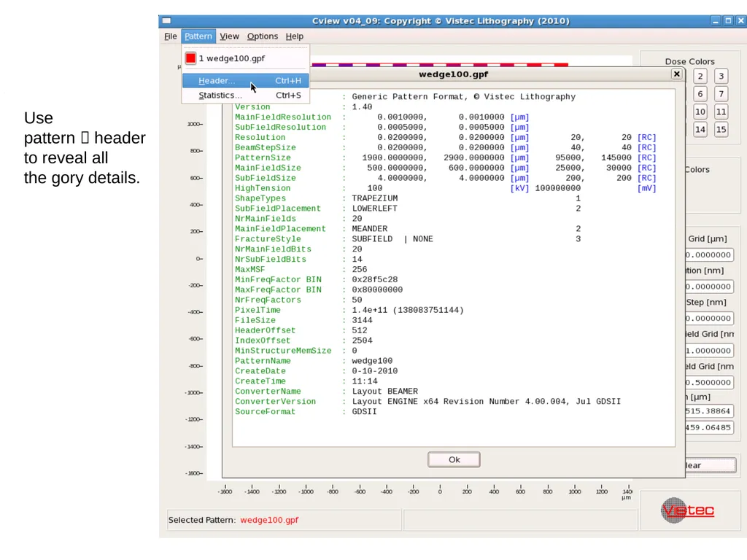Click the MainFieldPlacement value MEANDER
This screenshot has width=747, height=560.
click(370, 229)
